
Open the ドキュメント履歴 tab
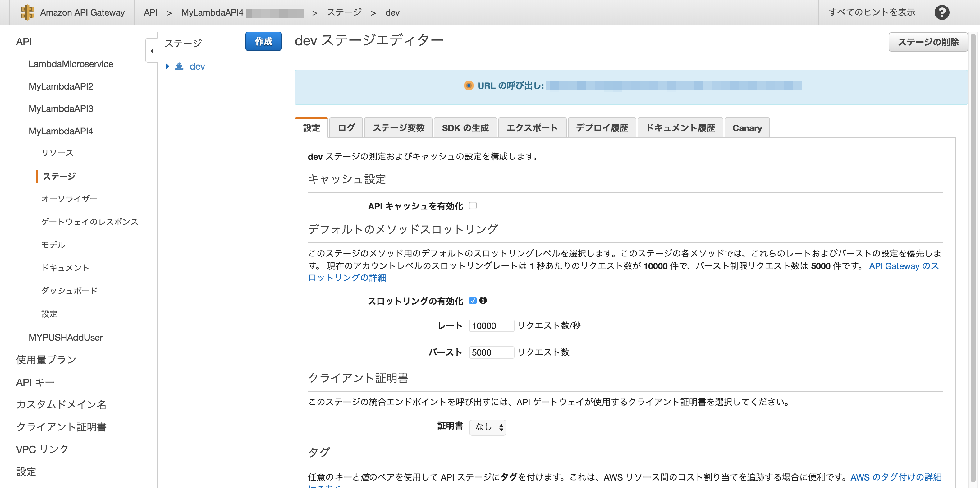pyautogui.click(x=680, y=128)
